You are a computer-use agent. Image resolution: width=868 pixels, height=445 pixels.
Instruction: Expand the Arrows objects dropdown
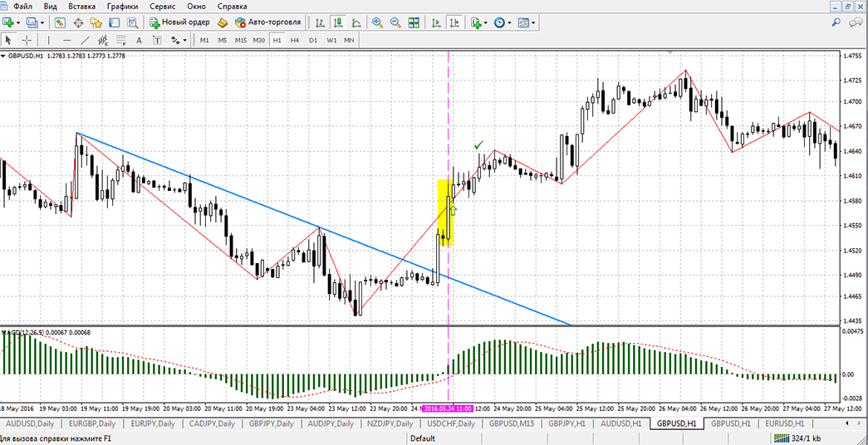click(185, 41)
